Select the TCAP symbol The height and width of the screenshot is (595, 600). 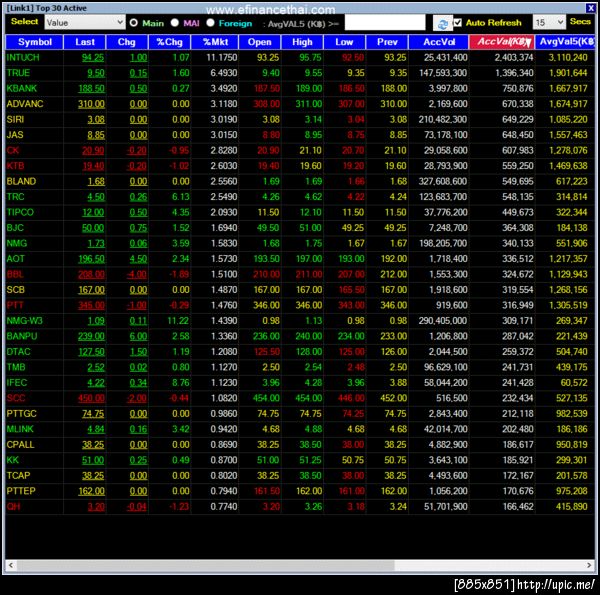click(x=18, y=476)
